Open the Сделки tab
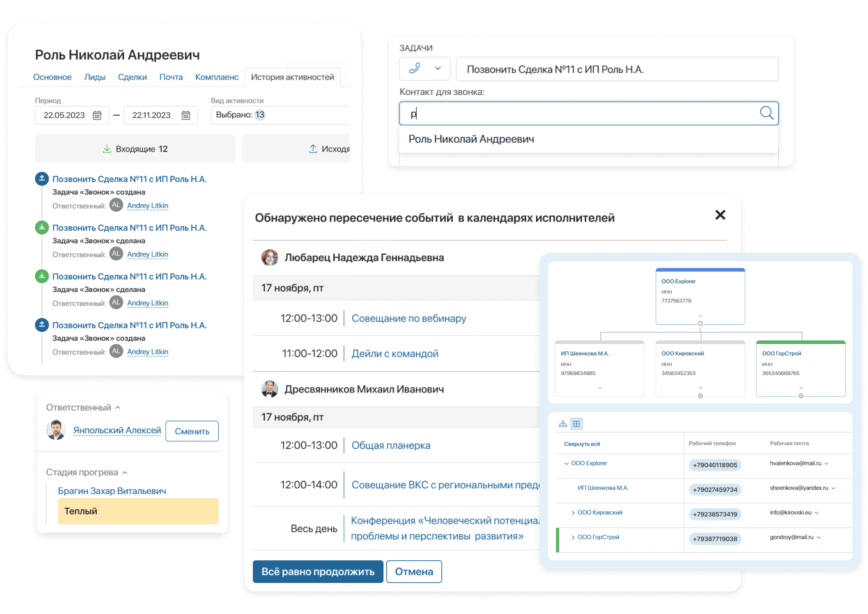Image resolution: width=868 pixels, height=614 pixels. point(132,77)
